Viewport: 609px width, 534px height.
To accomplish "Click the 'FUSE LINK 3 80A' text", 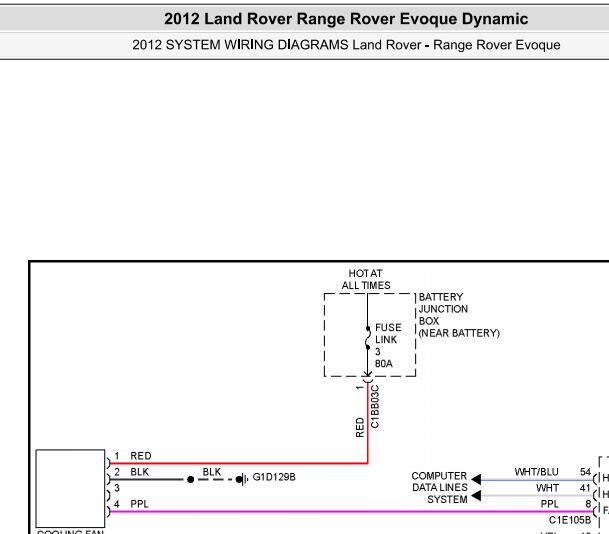I will pyautogui.click(x=388, y=345).
